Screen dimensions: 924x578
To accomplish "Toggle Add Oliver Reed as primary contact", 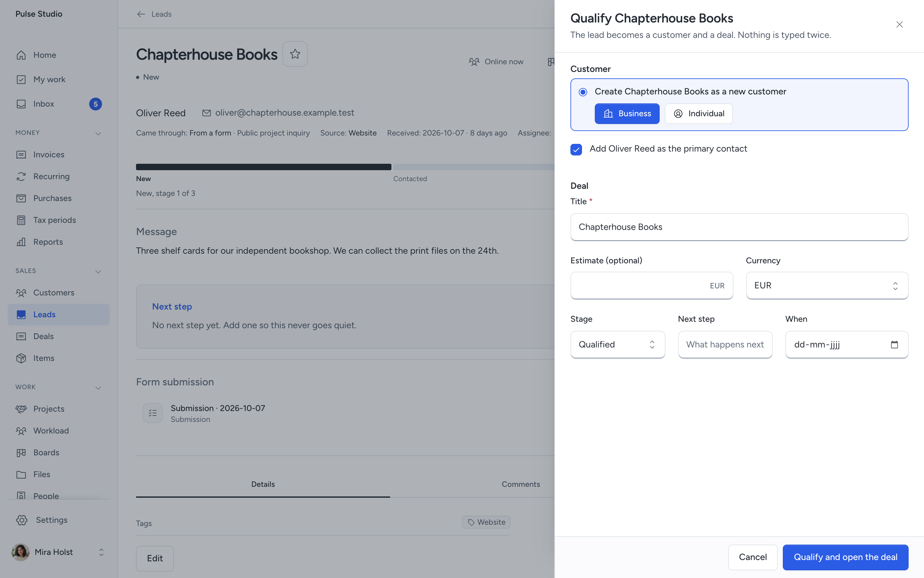I will [576, 149].
